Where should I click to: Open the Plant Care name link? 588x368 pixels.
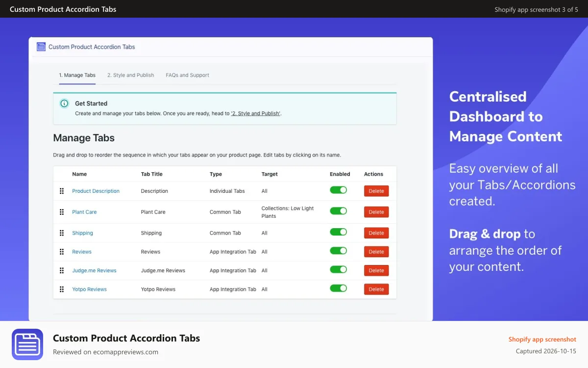pyautogui.click(x=84, y=212)
